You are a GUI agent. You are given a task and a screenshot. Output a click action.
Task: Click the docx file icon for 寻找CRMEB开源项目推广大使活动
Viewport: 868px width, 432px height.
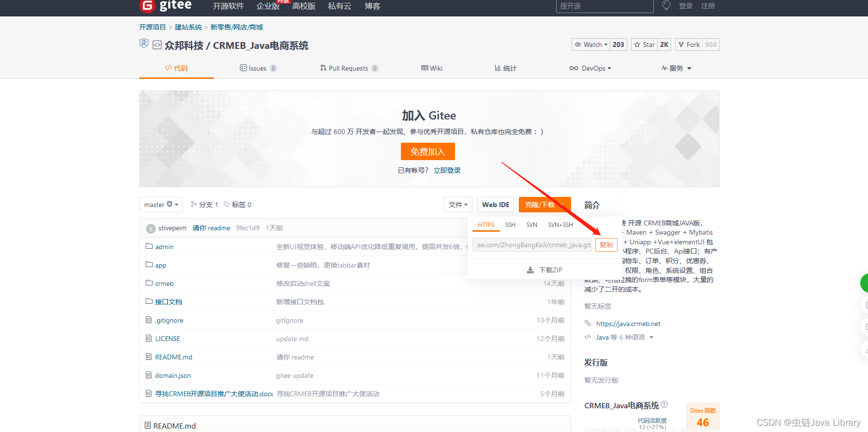tap(149, 393)
